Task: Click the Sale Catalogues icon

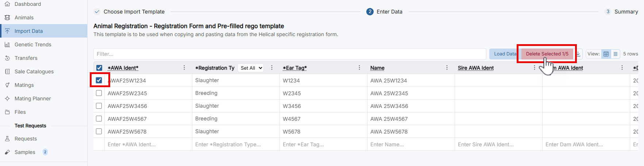Action: click(x=7, y=72)
